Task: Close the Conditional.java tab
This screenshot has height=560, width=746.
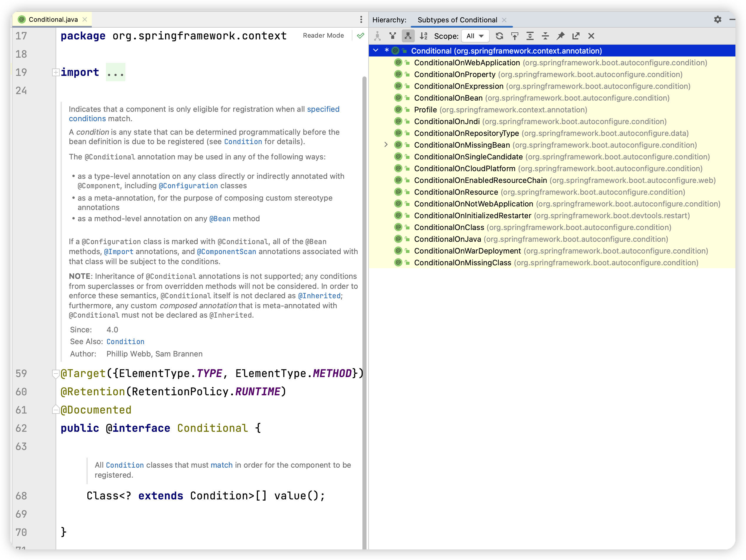Action: pos(85,19)
